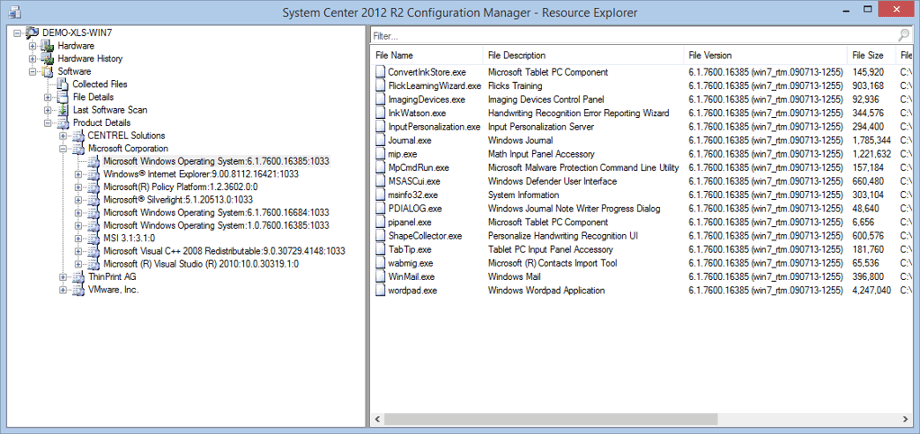Viewport: 920px width, 434px height.
Task: Click the Microsoft Corporation vendor icon
Action: (78, 148)
